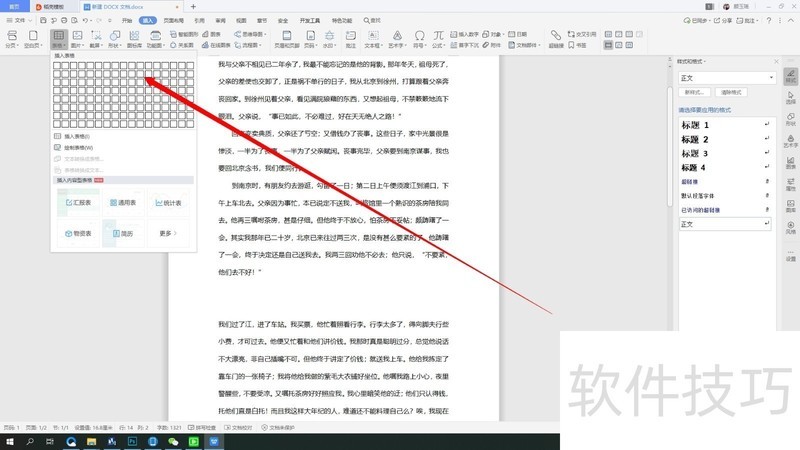The width and height of the screenshot is (800, 450).
Task: Open the 页码 (page number) tool
Action: pyautogui.click(x=310, y=39)
